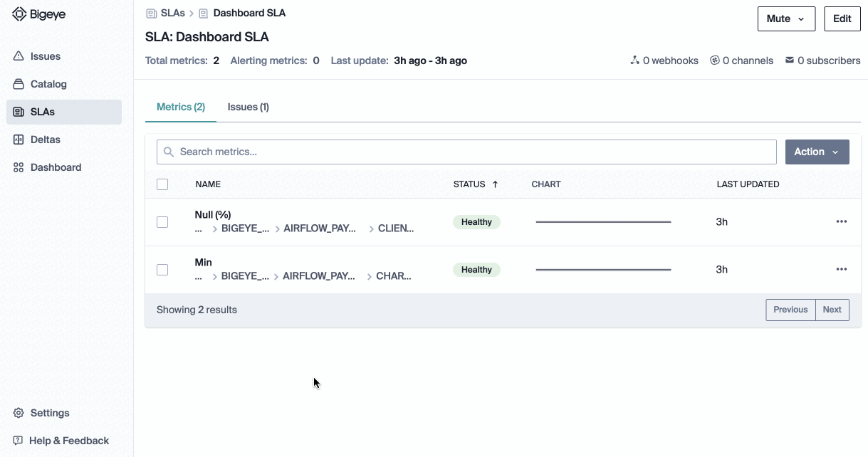Click AIRFLOW_PAY... in the Null (%) row
Viewport: 868px width, 457px height.
[x=320, y=229]
